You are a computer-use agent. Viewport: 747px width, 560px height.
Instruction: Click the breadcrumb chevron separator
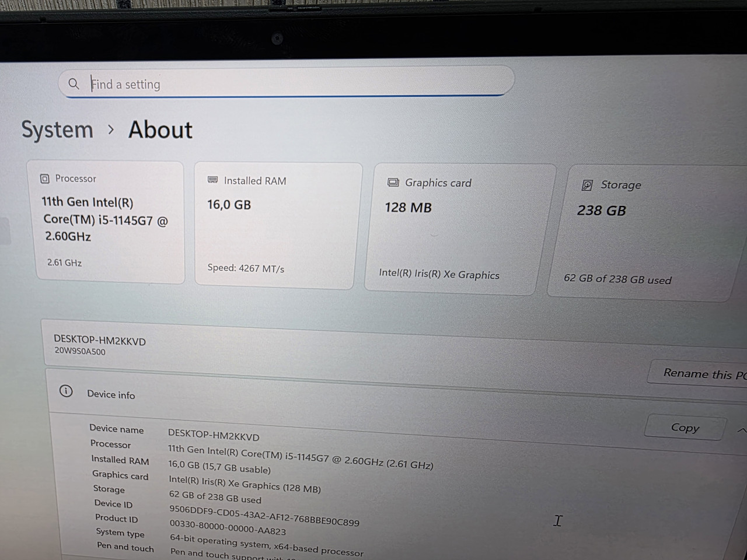[x=111, y=129]
